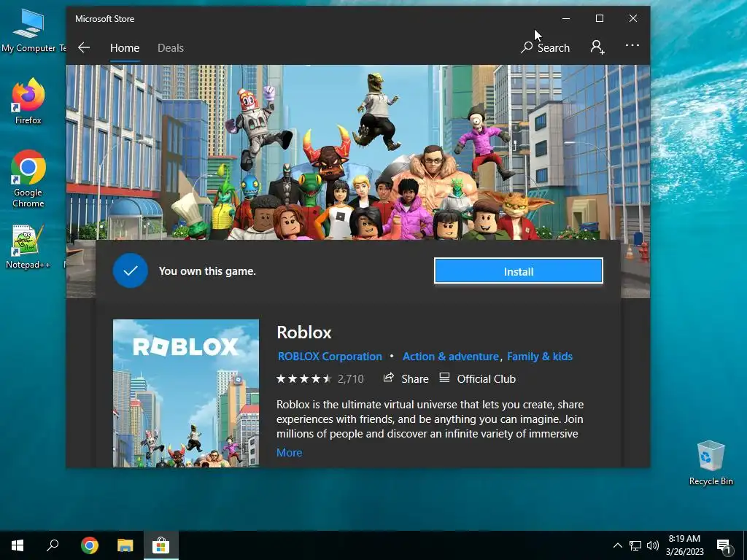Screen dimensions: 747x560
Task: Click the 'You own this game.' text
Action: pyautogui.click(x=207, y=271)
